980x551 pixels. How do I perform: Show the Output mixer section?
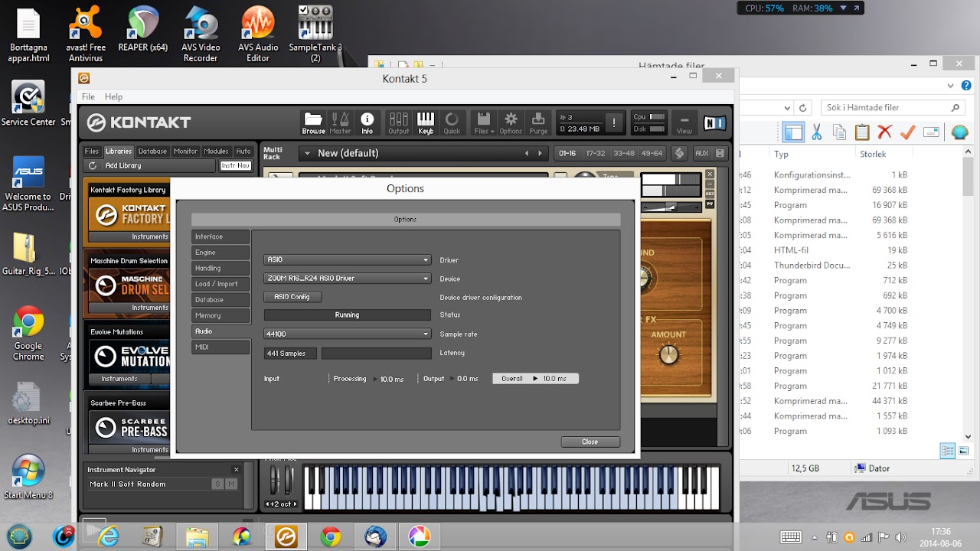click(398, 122)
